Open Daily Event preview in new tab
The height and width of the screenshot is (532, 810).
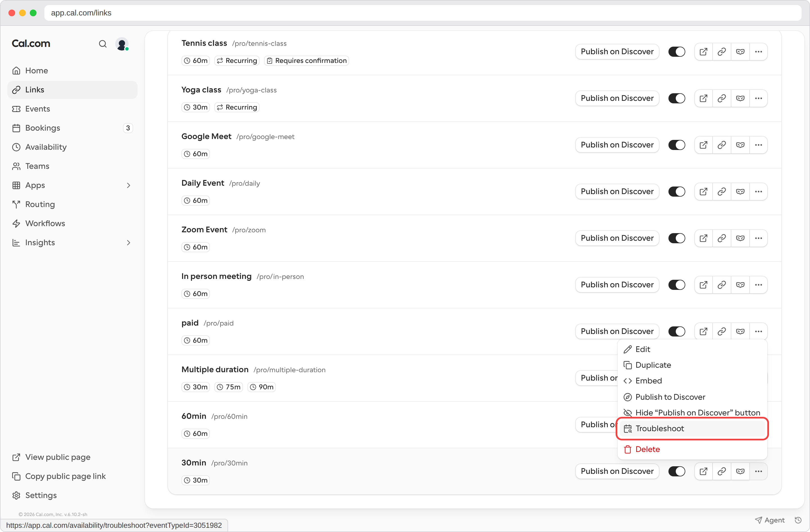[704, 192]
